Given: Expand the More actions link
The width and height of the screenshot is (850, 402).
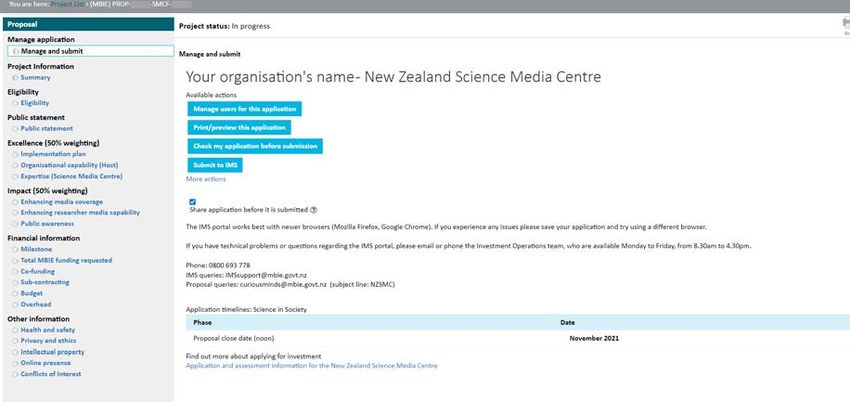Looking at the screenshot, I should coord(205,179).
